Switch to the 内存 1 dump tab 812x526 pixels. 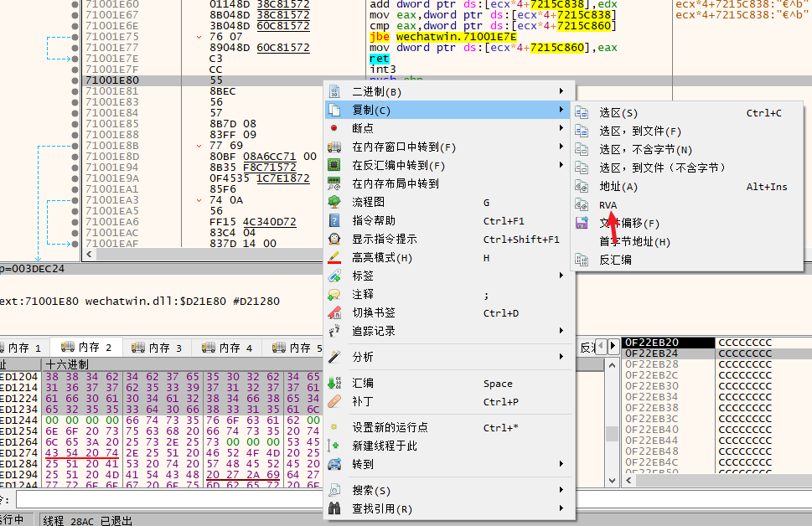point(24,348)
